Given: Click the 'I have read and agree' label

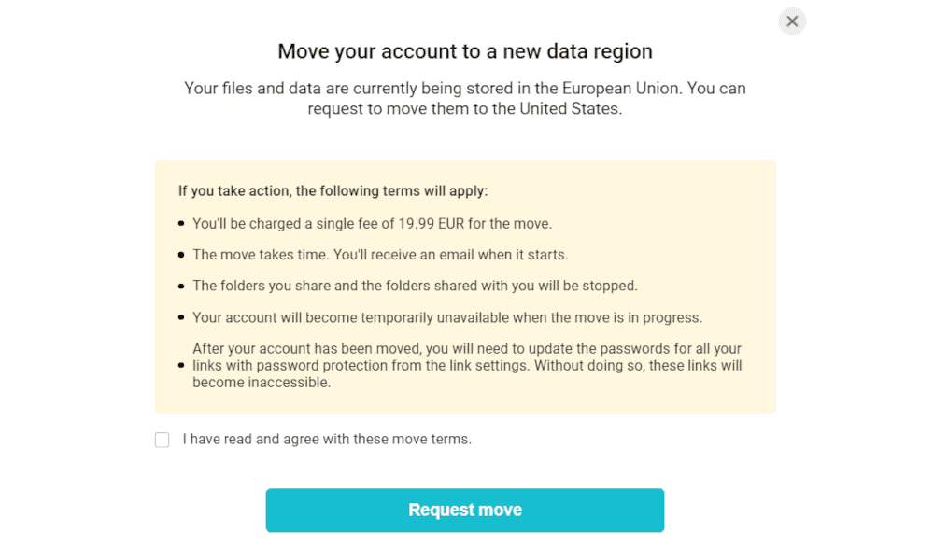Looking at the screenshot, I should 327,440.
